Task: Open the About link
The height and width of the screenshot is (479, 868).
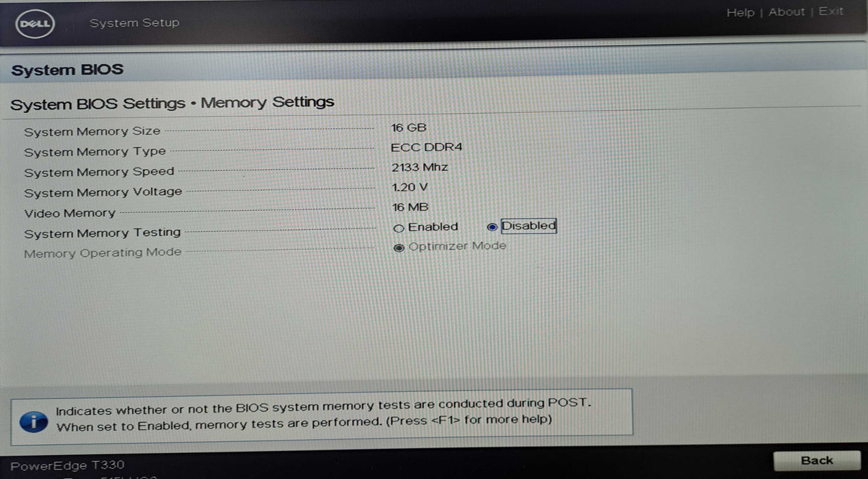Action: (x=786, y=12)
